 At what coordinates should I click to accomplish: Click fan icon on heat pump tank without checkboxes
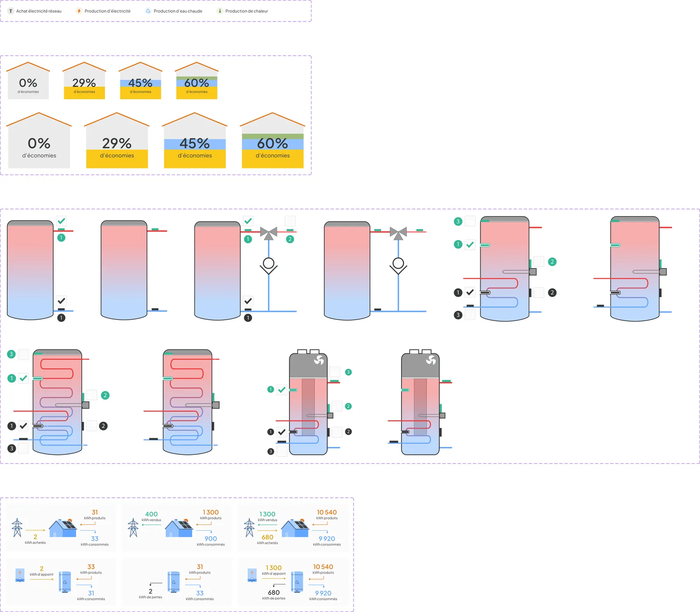coord(431,360)
